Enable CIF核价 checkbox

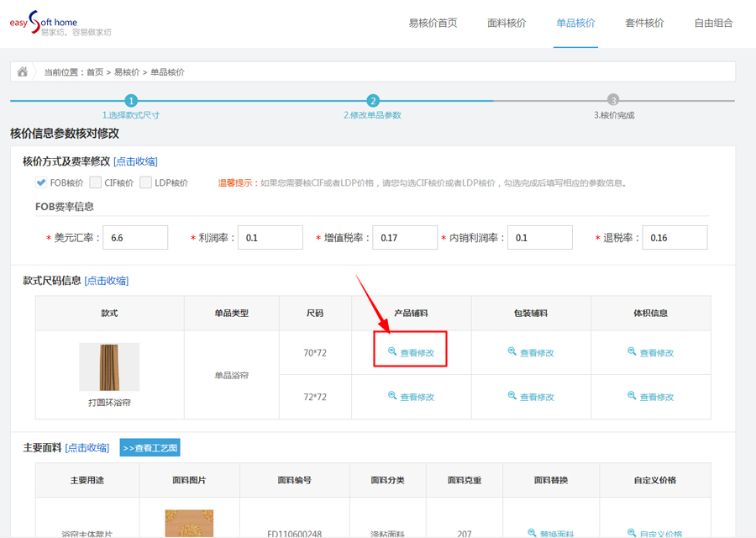[96, 182]
